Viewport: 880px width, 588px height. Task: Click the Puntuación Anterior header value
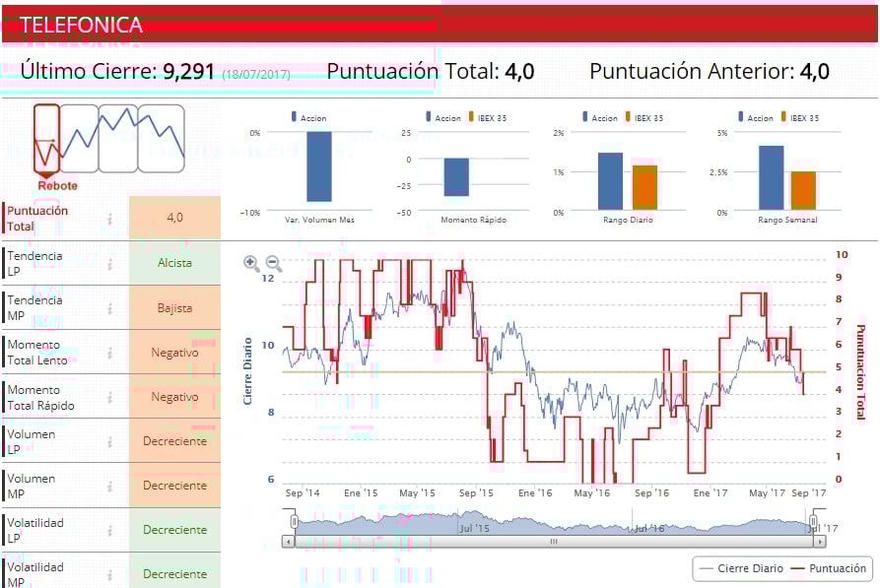(x=814, y=71)
